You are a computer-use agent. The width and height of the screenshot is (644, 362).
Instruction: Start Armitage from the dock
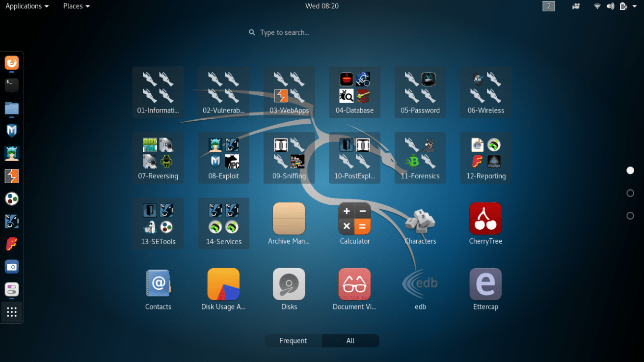pyautogui.click(x=11, y=154)
